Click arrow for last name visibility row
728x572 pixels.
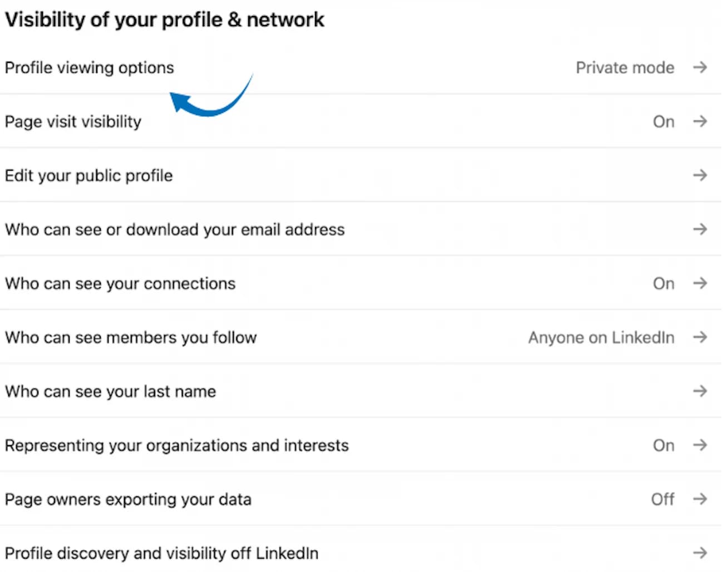700,391
